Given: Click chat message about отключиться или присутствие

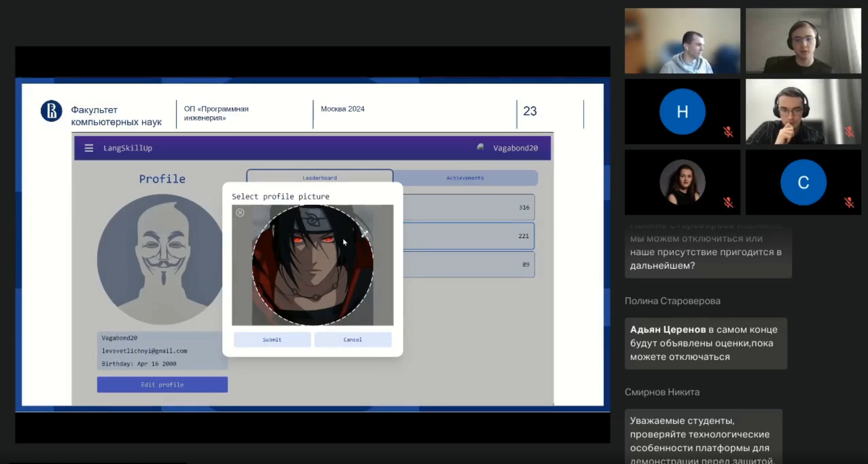Looking at the screenshot, I should pyautogui.click(x=708, y=249).
